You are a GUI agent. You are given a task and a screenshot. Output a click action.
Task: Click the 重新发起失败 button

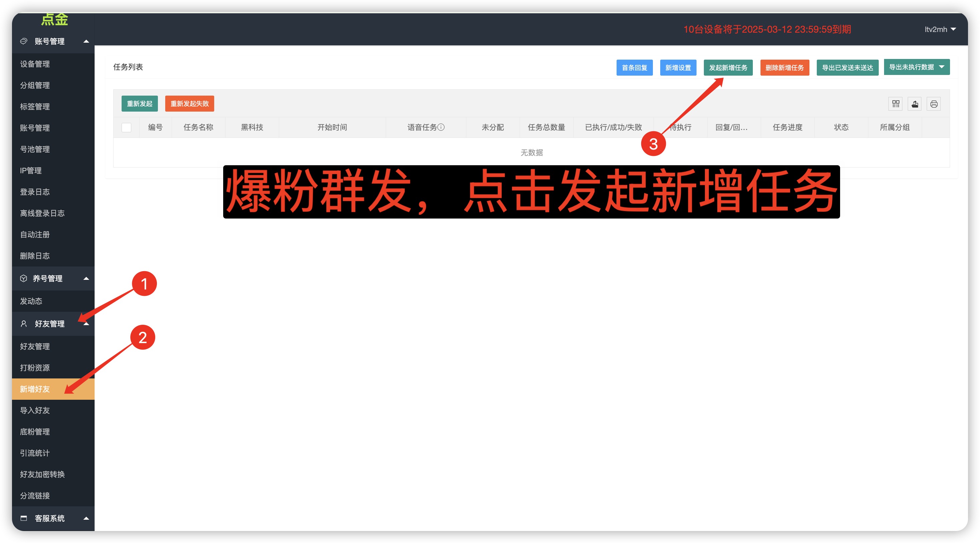pos(190,104)
